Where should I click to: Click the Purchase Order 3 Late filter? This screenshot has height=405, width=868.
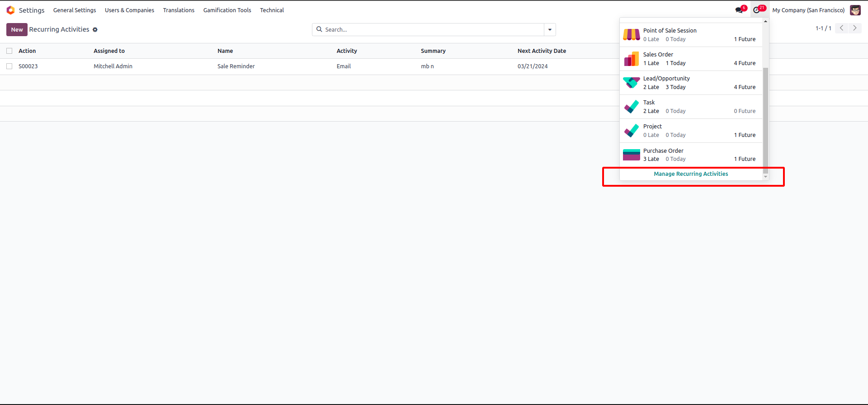point(651,159)
